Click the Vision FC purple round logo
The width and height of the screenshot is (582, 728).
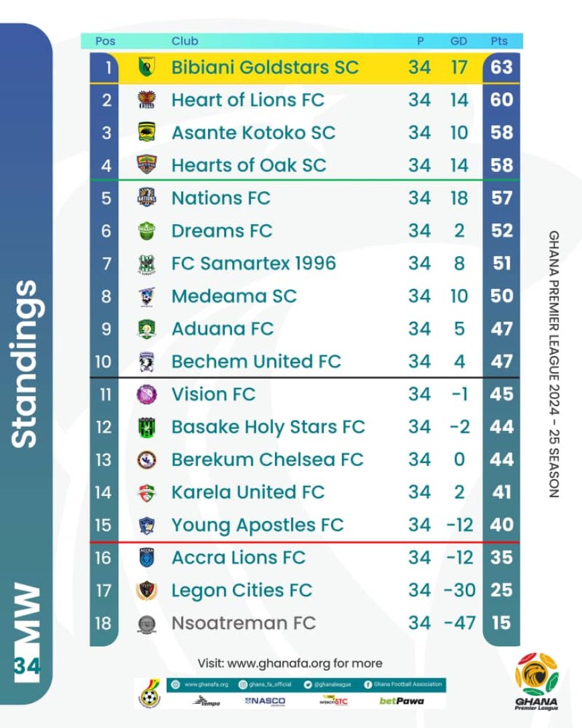(x=146, y=394)
